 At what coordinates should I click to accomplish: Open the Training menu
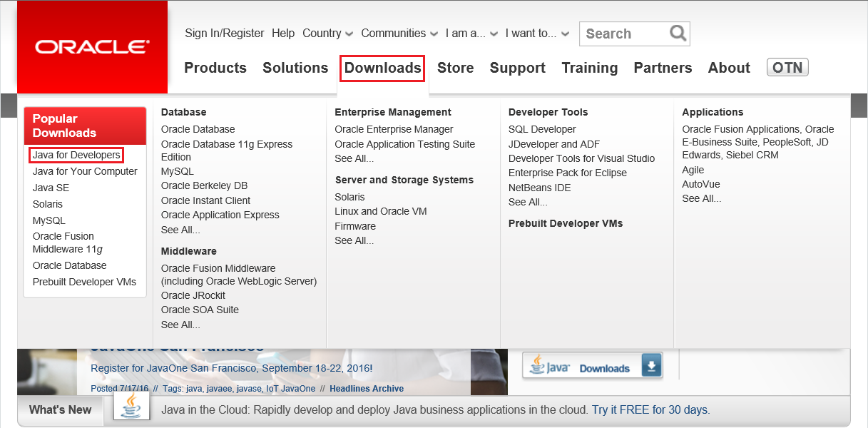pyautogui.click(x=590, y=68)
